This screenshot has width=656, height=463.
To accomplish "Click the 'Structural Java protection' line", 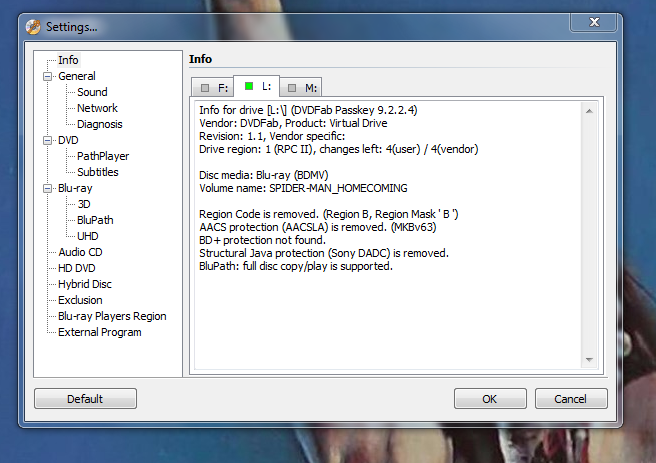I will 324,253.
